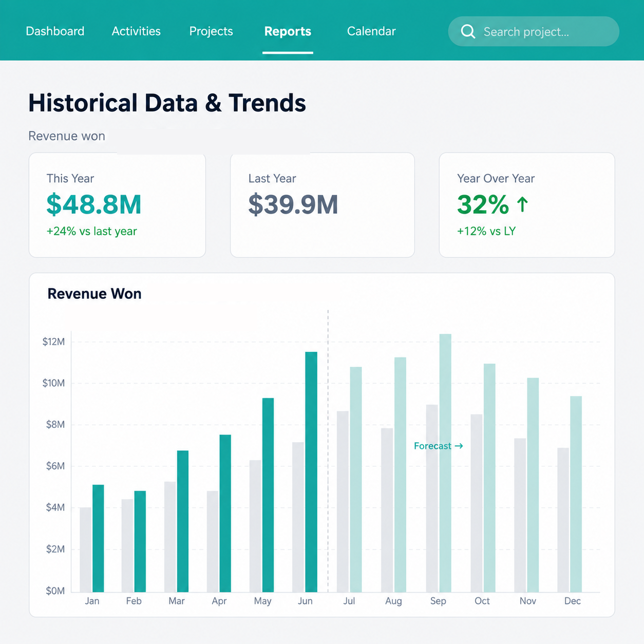This screenshot has height=644, width=644.
Task: Click the Forecast arrow label
Action: [x=439, y=446]
